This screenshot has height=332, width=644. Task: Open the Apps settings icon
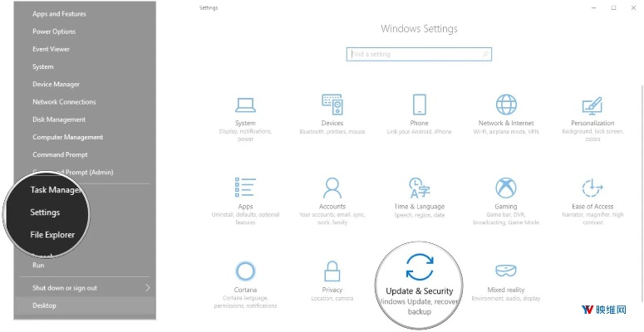coord(245,188)
